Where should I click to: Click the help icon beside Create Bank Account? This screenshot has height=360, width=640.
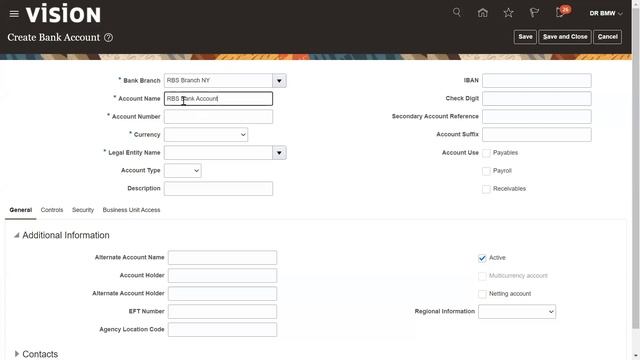coord(108,38)
